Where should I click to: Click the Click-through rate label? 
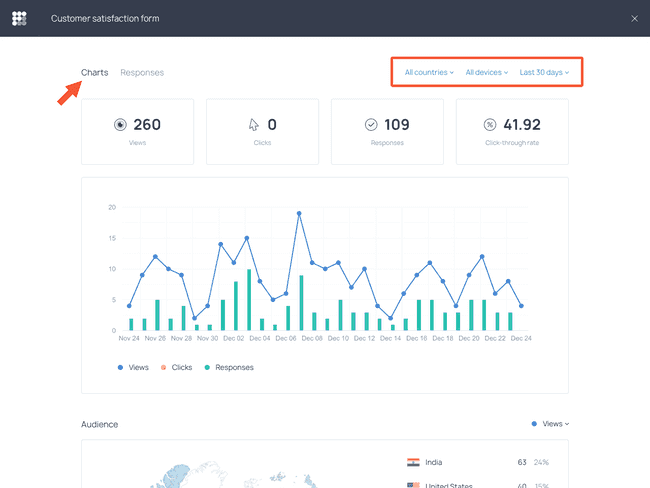coord(512,143)
